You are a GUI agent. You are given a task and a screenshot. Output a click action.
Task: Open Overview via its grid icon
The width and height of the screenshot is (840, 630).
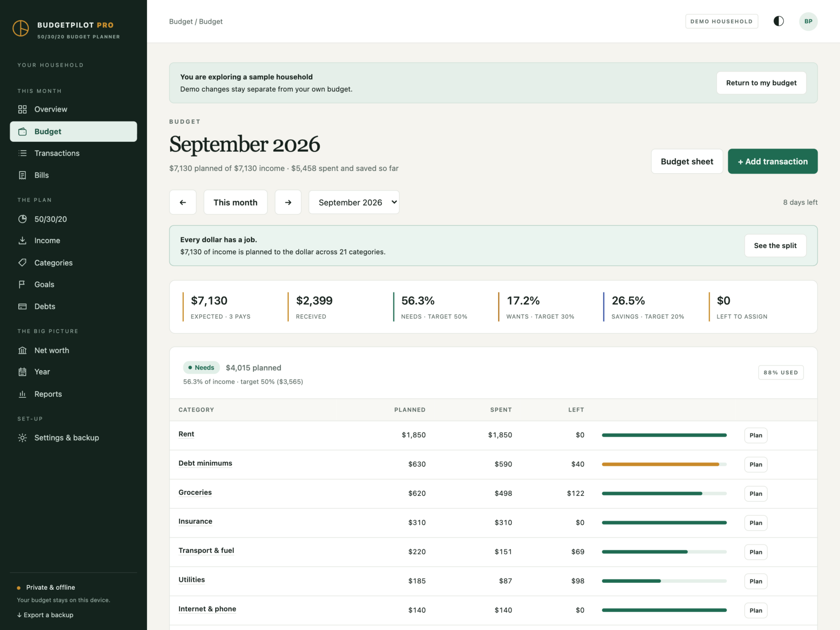coord(22,109)
